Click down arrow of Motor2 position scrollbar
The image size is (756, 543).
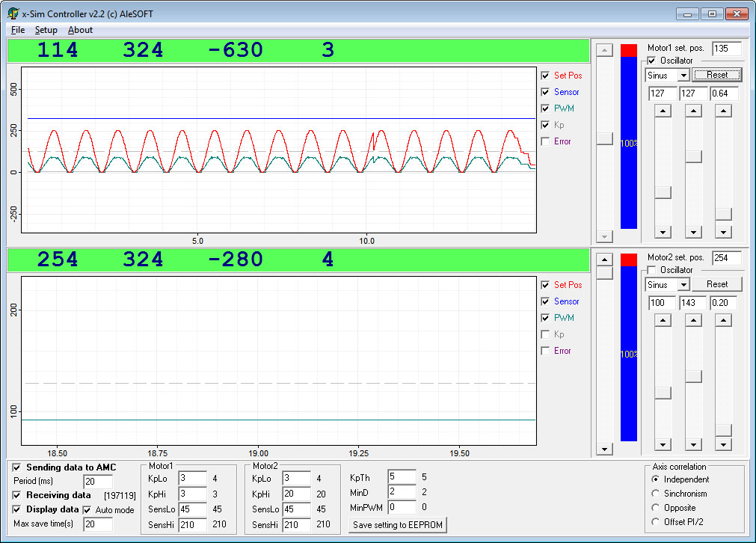(x=605, y=449)
